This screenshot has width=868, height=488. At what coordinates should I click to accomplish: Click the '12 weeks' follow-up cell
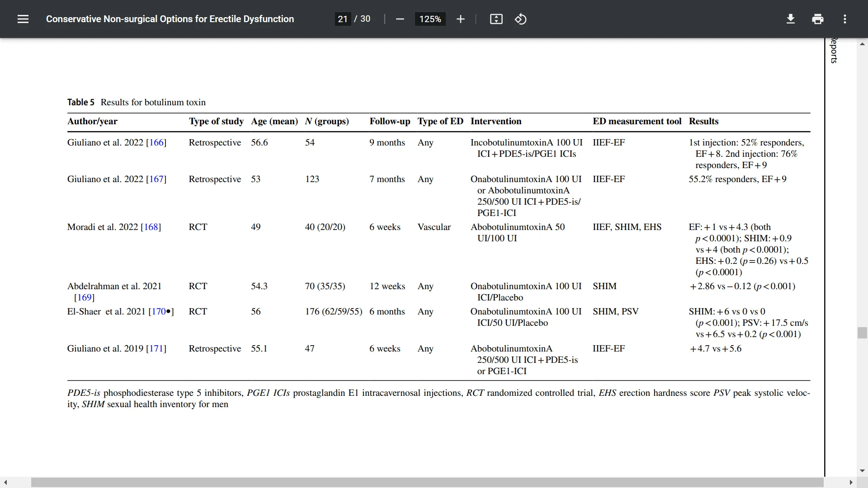point(387,286)
